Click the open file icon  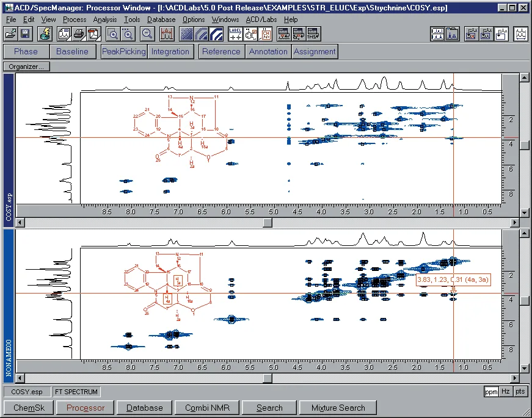point(11,34)
